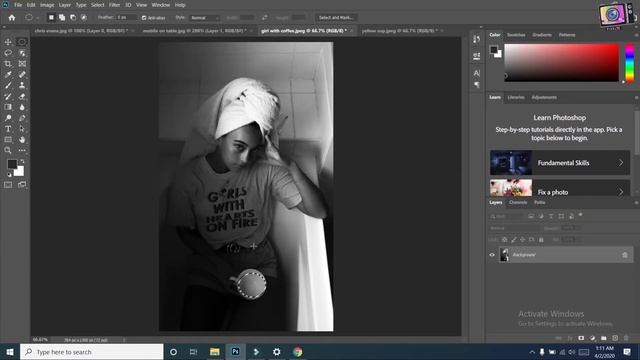The width and height of the screenshot is (640, 360).
Task: Open the layer kind filter dropdown
Action: tap(507, 216)
